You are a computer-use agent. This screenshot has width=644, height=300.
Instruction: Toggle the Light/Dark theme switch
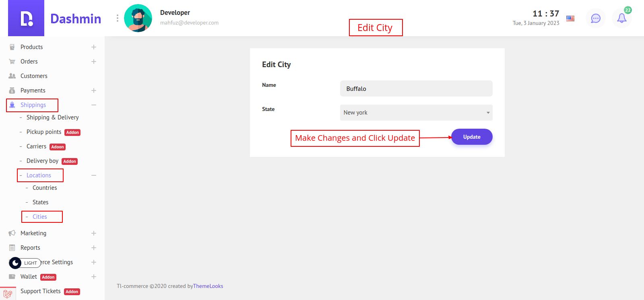tap(25, 263)
